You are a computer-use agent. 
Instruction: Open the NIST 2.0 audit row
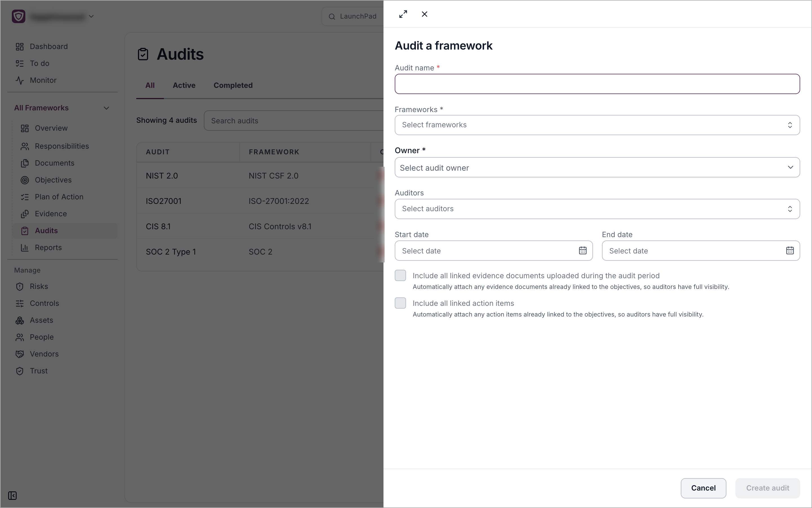(x=260, y=176)
